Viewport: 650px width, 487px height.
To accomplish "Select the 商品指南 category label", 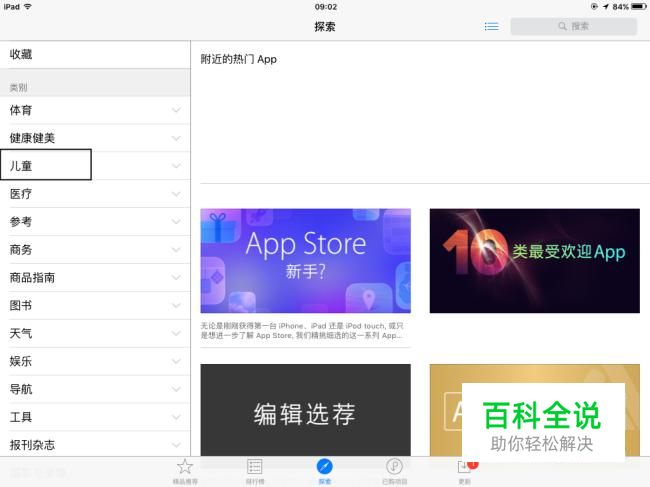I will tap(32, 278).
